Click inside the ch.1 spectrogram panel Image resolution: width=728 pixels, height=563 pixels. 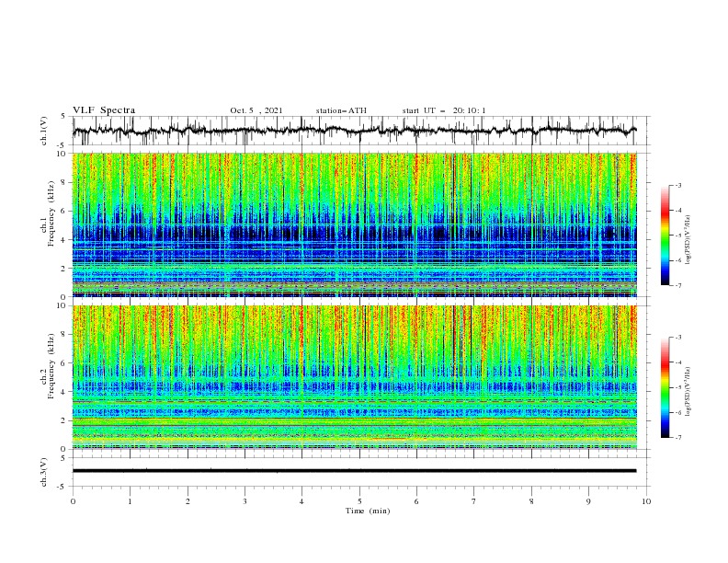354,224
